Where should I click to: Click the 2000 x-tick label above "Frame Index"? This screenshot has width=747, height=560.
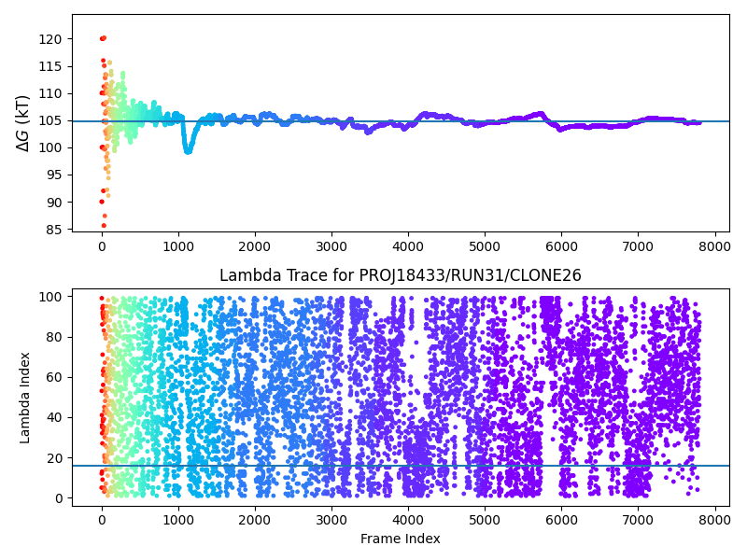(255, 520)
